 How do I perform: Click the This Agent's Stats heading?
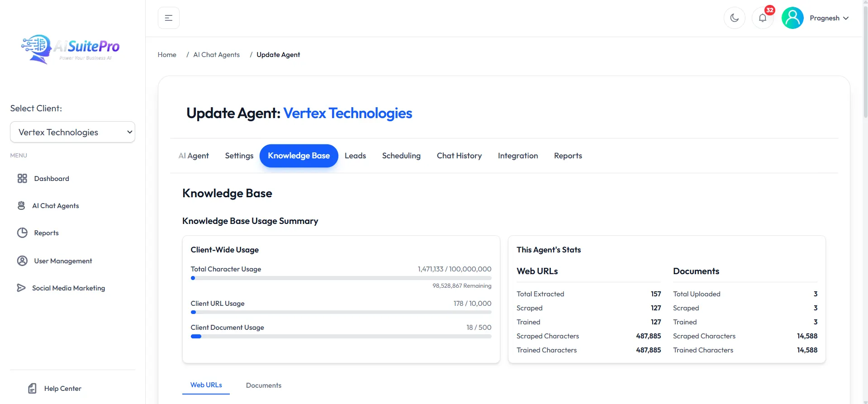549,250
